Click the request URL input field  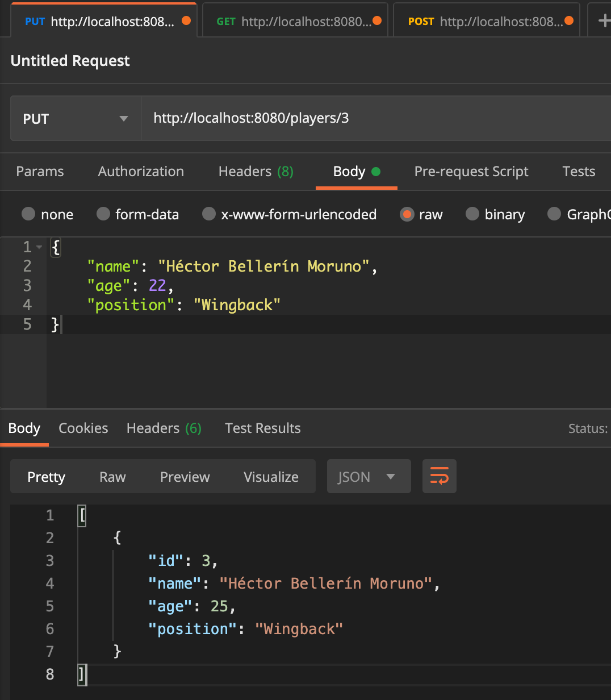coord(375,118)
